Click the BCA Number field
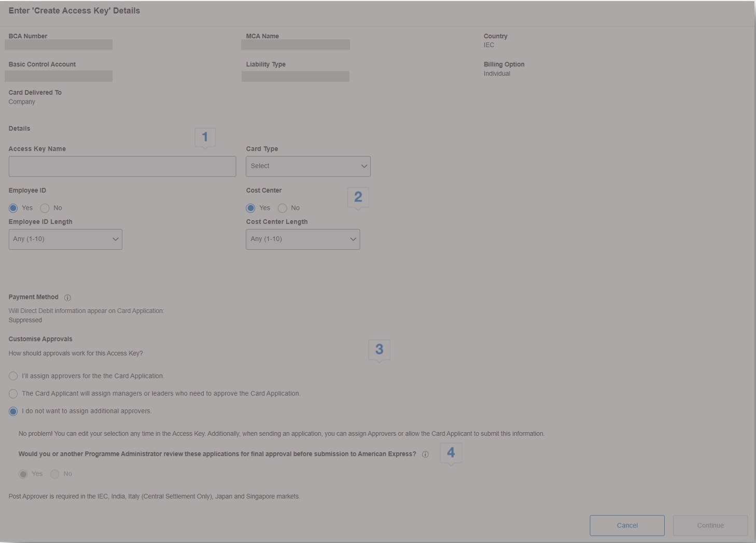 click(x=59, y=45)
